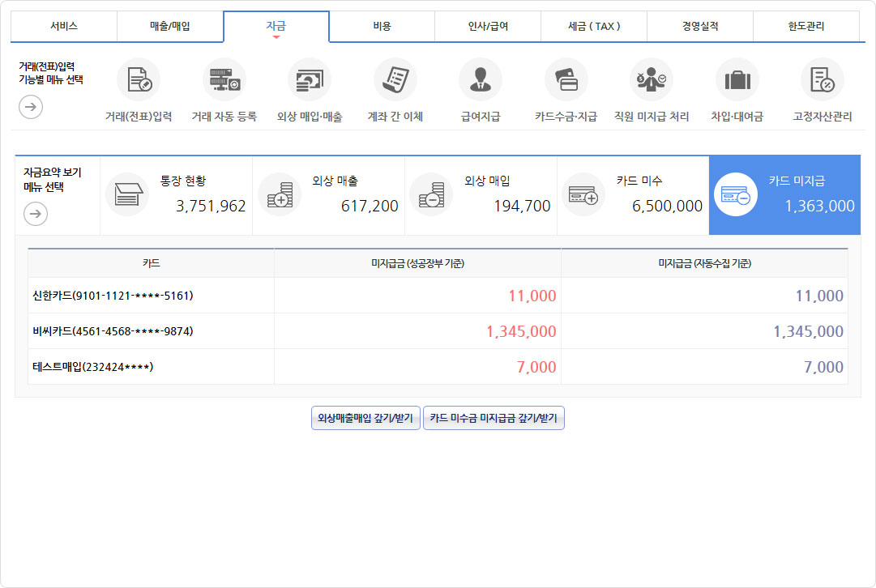Open the 카드수금·지급 card icon
Image resolution: width=876 pixels, height=588 pixels.
pos(566,79)
